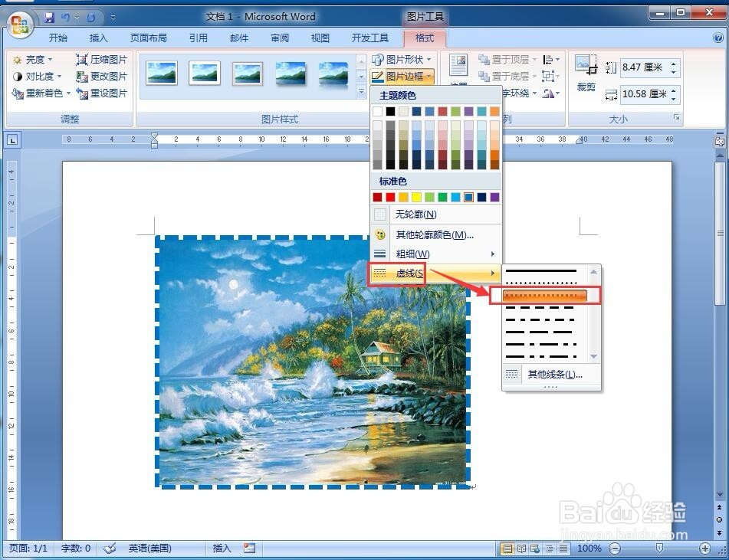Switch to the 页面布局 (Page Layout) tab
This screenshot has height=560, width=729.
[148, 38]
